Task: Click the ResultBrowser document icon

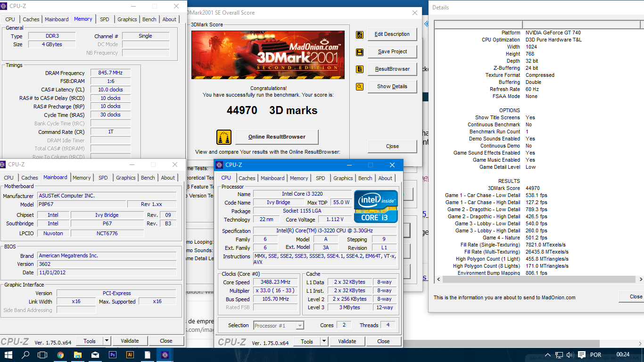Action: 360,69
